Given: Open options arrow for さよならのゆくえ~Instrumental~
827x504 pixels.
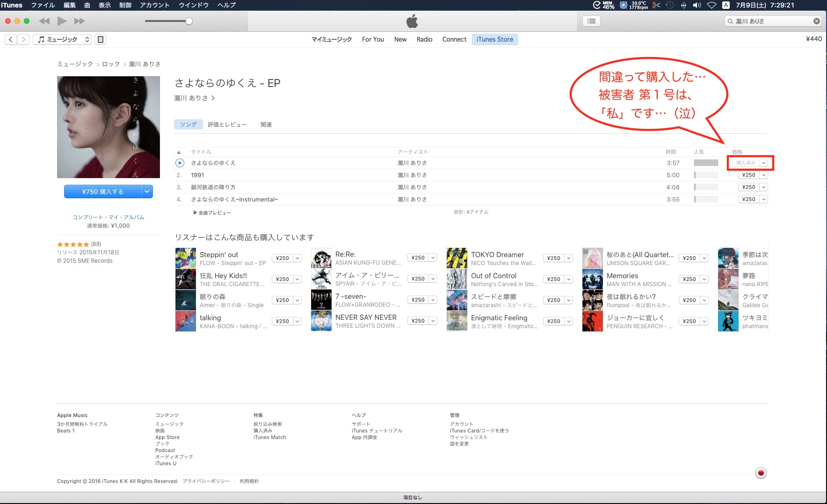Looking at the screenshot, I should 764,199.
